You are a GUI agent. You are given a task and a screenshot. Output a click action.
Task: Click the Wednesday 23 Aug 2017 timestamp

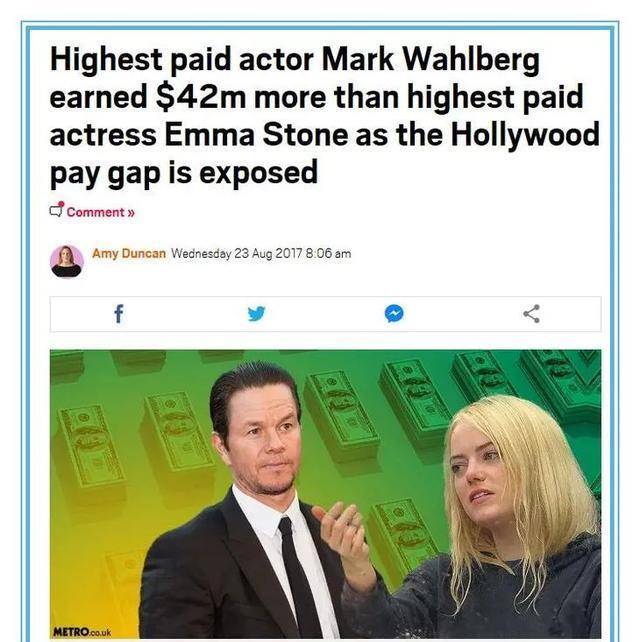[x=261, y=253]
